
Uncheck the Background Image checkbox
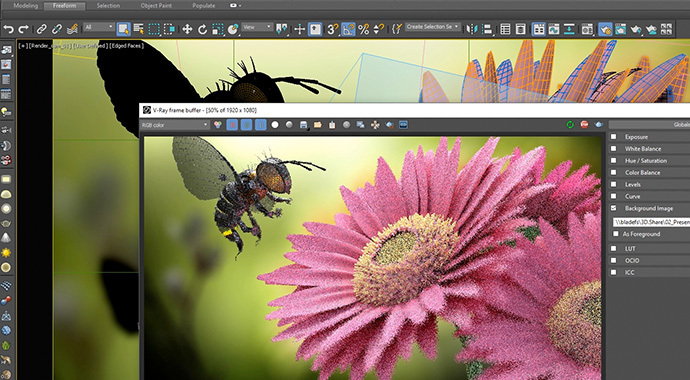613,208
